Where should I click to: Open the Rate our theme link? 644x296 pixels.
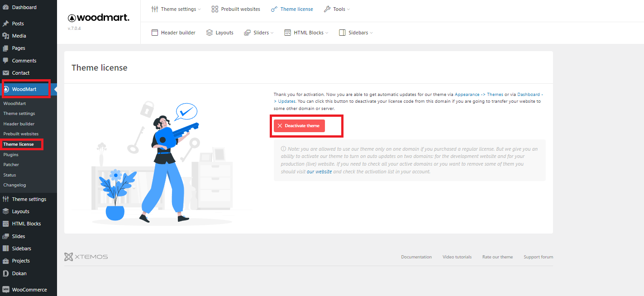[x=497, y=257]
